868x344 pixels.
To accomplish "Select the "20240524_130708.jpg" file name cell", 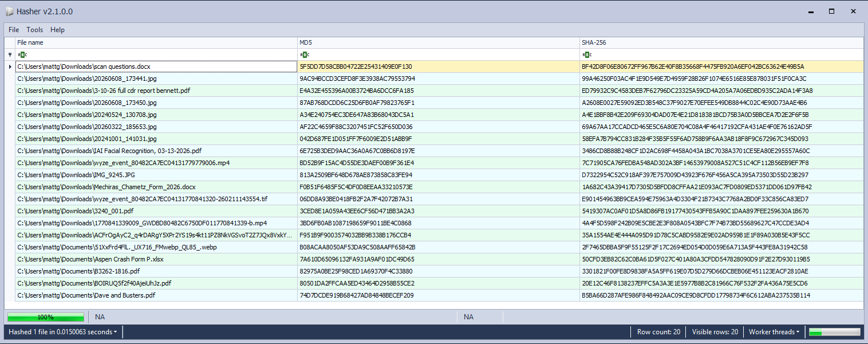I will 156,115.
